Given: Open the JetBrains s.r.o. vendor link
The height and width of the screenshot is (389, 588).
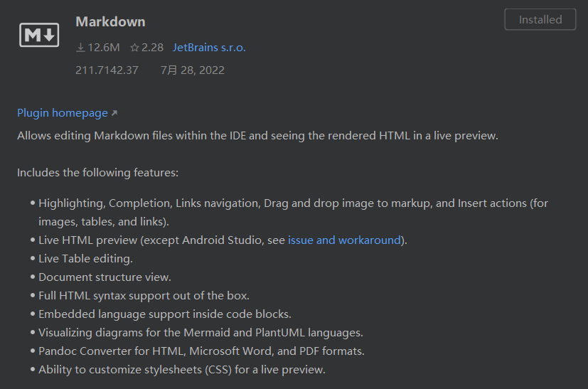Looking at the screenshot, I should 209,48.
